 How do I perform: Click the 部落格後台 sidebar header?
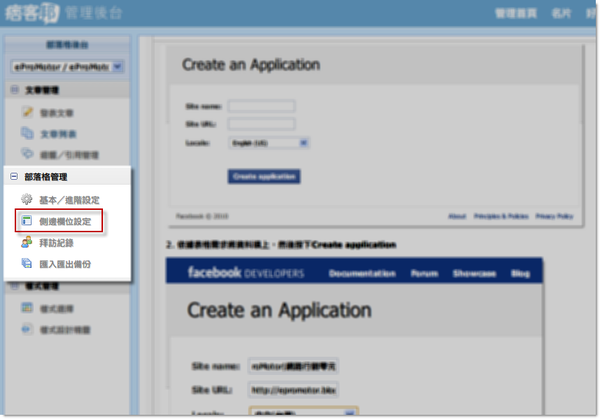67,45
